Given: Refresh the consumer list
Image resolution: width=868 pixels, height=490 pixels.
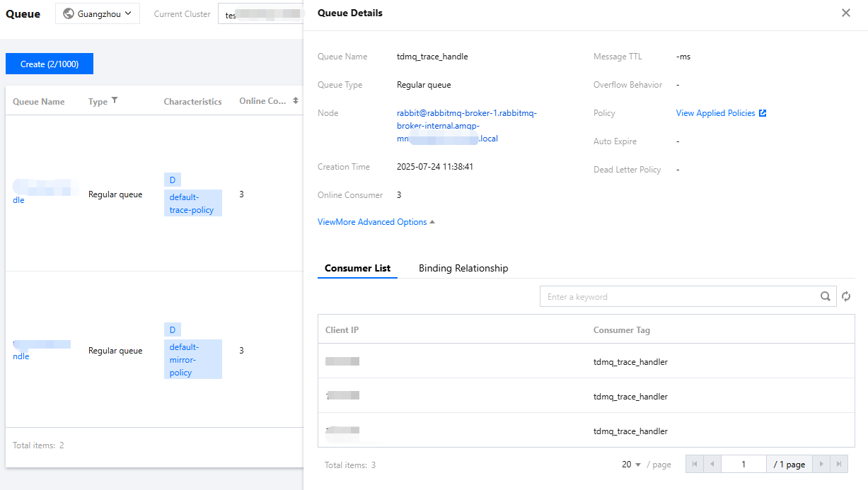Looking at the screenshot, I should (x=846, y=297).
